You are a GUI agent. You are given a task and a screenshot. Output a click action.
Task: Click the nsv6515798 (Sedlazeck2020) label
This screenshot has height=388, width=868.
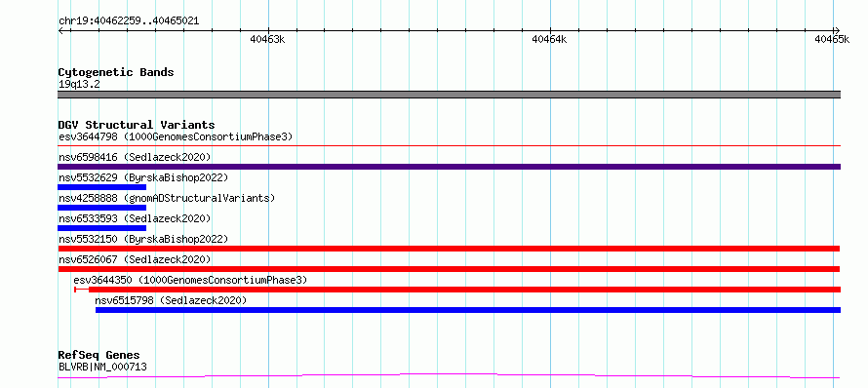(171, 300)
